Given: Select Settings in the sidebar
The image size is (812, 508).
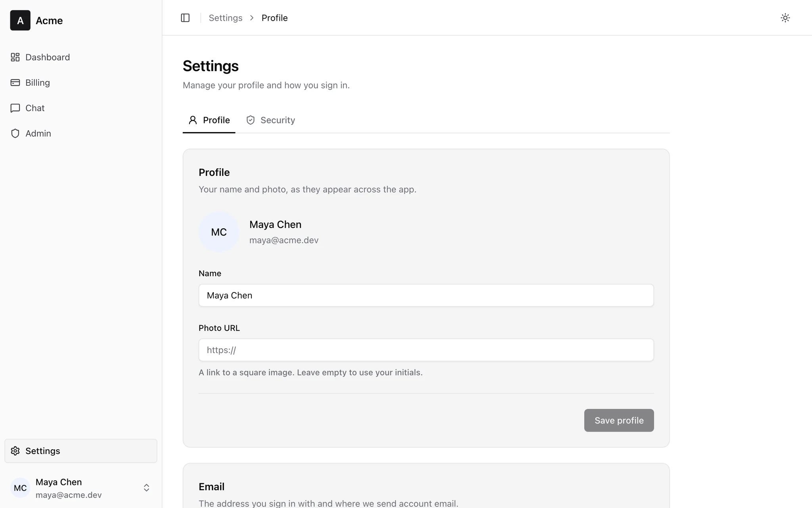Looking at the screenshot, I should point(81,451).
